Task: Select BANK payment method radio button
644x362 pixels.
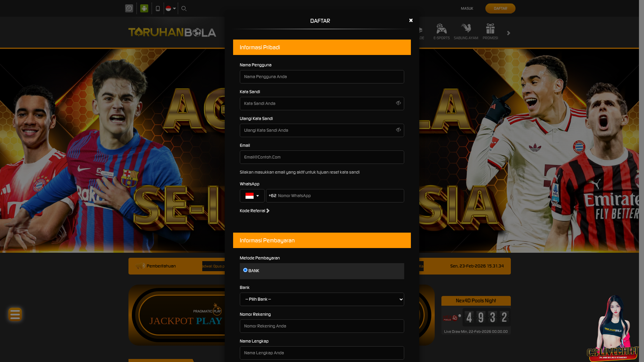Action: 245,270
